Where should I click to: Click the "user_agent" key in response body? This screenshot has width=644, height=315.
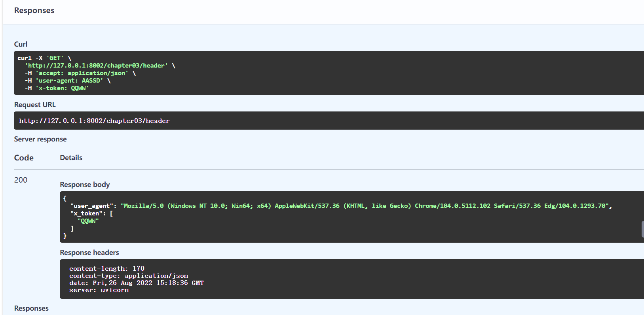(92, 206)
